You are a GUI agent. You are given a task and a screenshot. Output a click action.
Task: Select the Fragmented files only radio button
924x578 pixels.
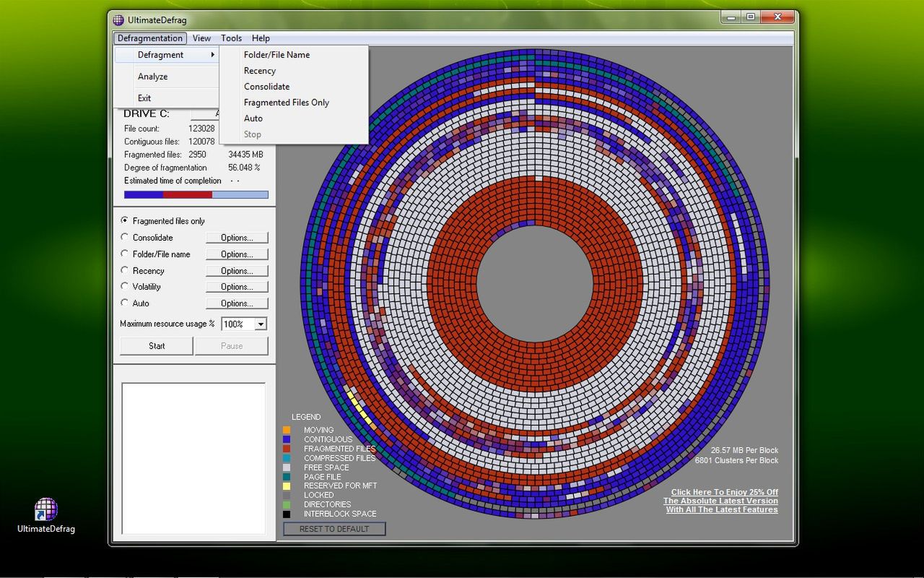[125, 220]
